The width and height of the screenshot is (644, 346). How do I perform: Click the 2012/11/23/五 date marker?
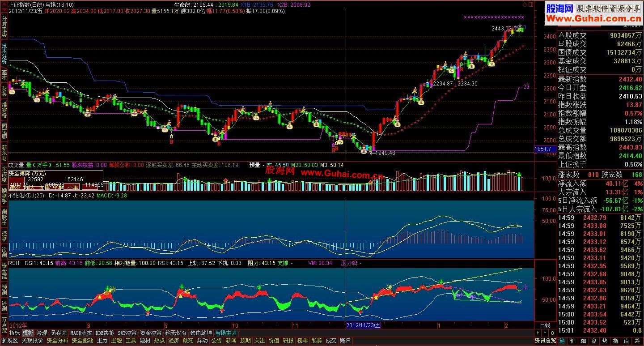click(364, 325)
